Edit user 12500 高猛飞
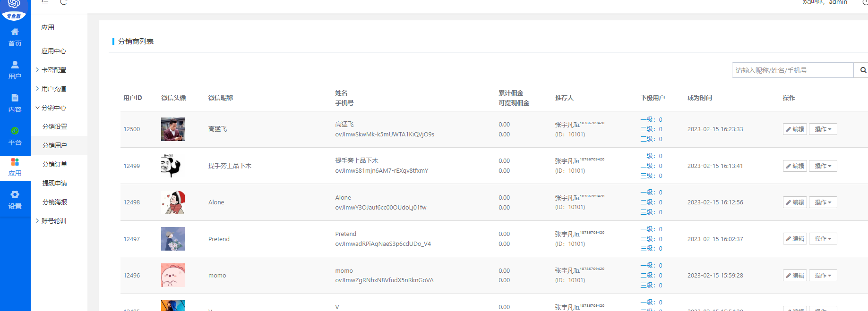Viewport: 868px width, 311px height. [795, 129]
